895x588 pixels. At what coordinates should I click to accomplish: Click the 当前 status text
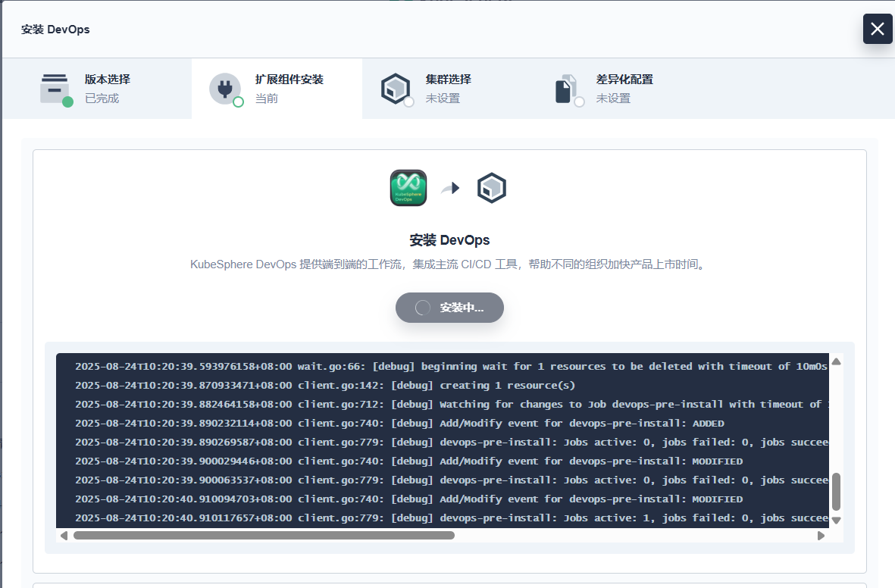267,99
